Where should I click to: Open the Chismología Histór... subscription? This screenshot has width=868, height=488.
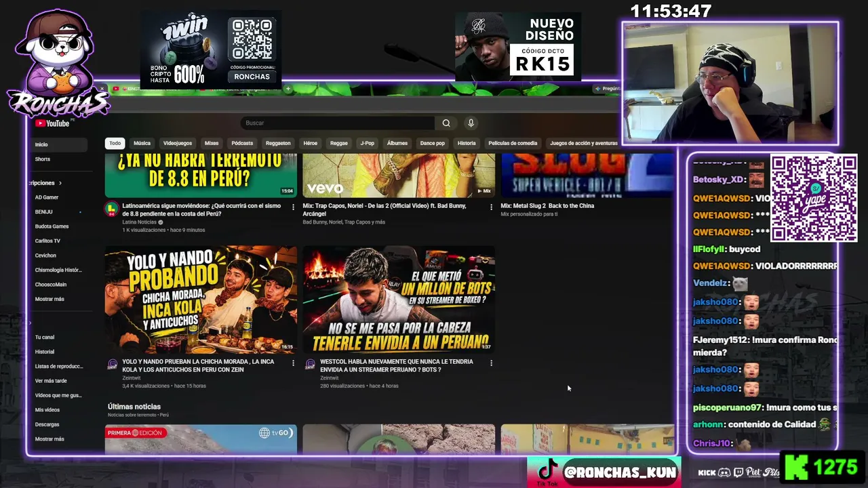58,270
